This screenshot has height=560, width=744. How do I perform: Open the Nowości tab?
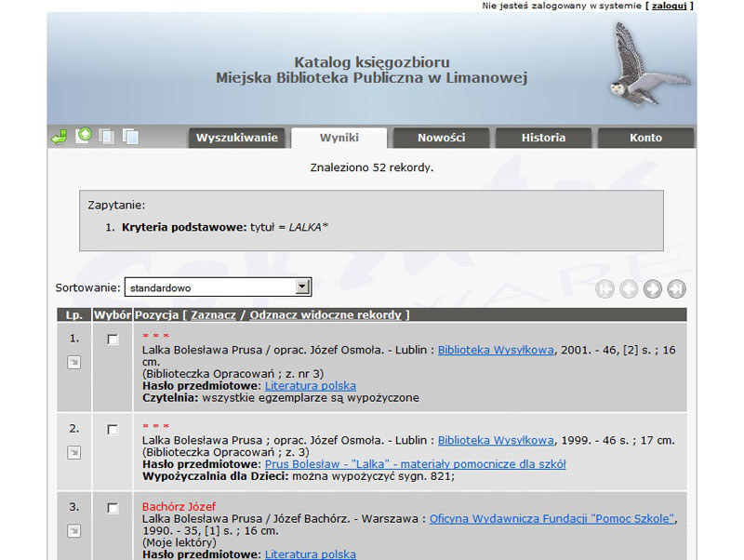click(441, 138)
